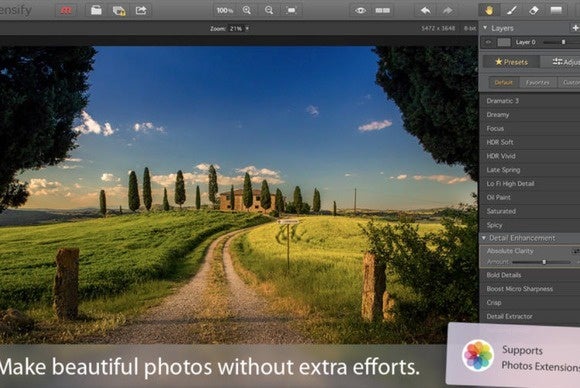The height and width of the screenshot is (388, 580).
Task: Apply the Dramatic 3 preset
Action: [x=530, y=101]
